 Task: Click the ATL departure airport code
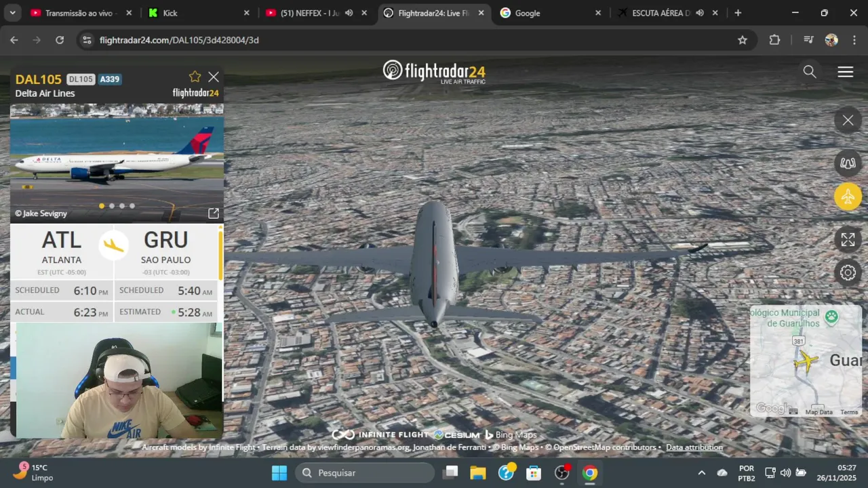pyautogui.click(x=61, y=240)
